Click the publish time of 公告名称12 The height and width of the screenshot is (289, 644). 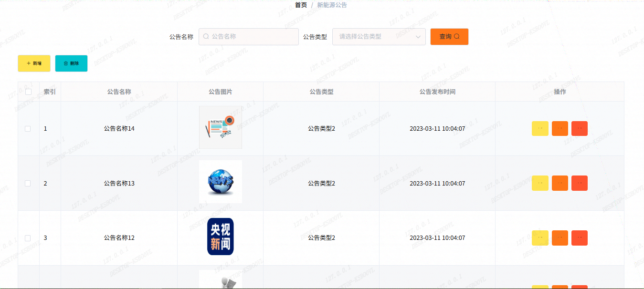click(x=437, y=238)
